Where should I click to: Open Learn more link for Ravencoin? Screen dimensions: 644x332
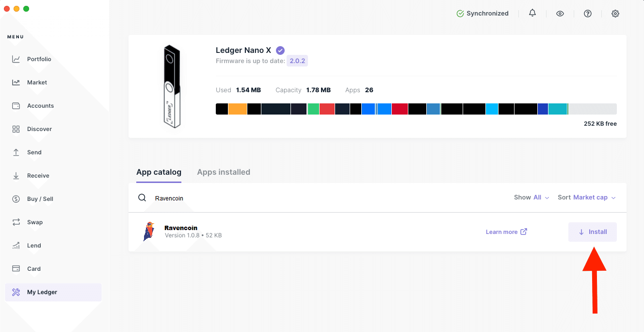[x=506, y=232]
